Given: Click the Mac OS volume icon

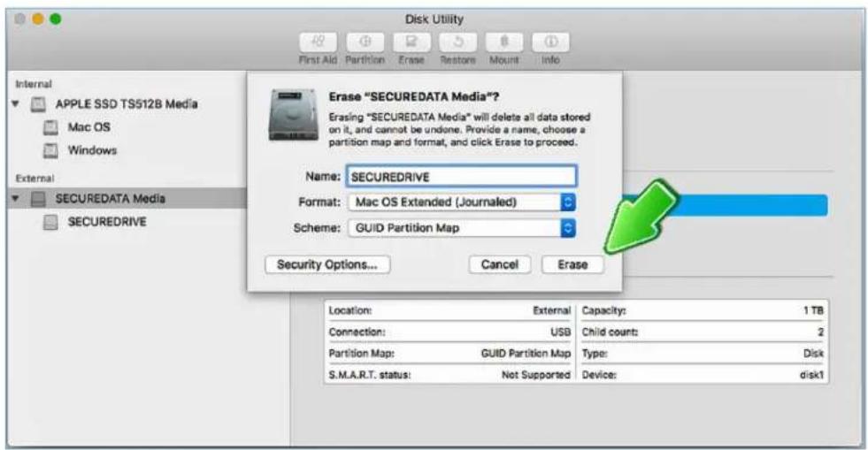Looking at the screenshot, I should pos(50,127).
